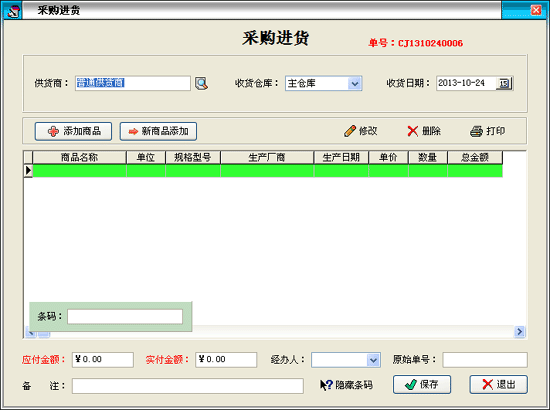The width and height of the screenshot is (550, 410).
Task: Click the 商品名称 column header
Action: (79, 157)
